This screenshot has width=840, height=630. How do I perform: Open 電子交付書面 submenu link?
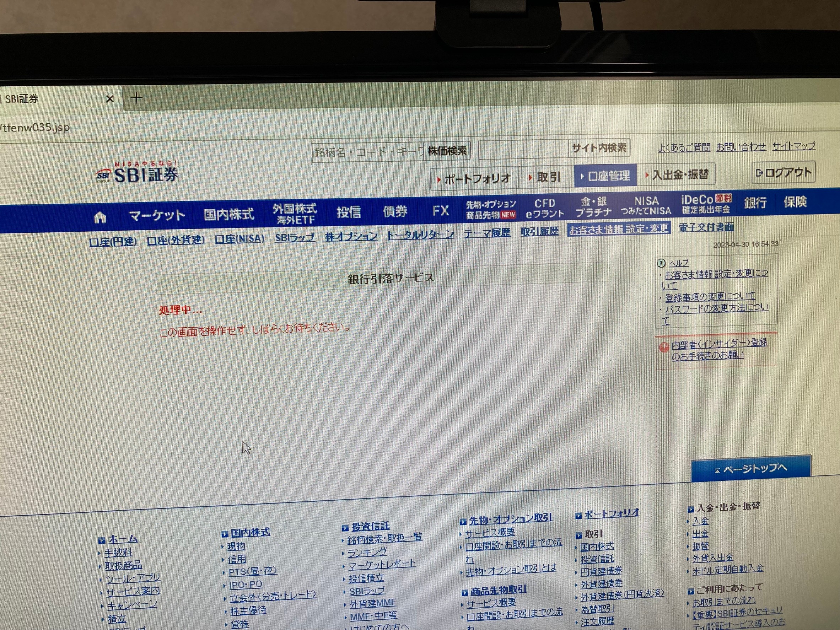tap(706, 227)
